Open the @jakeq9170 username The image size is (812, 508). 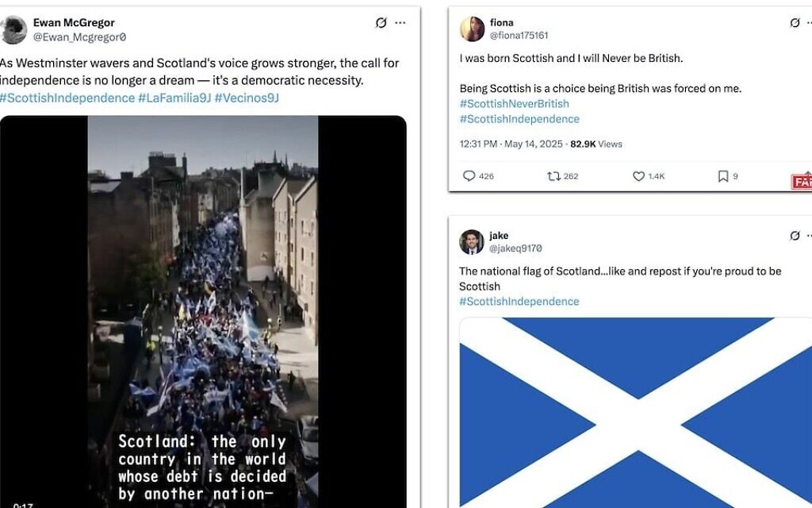pyautogui.click(x=515, y=248)
